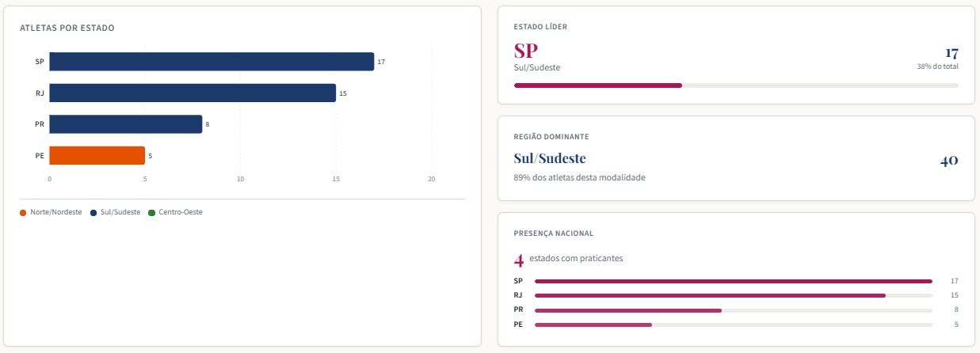Select the PR bar in chart

[125, 124]
